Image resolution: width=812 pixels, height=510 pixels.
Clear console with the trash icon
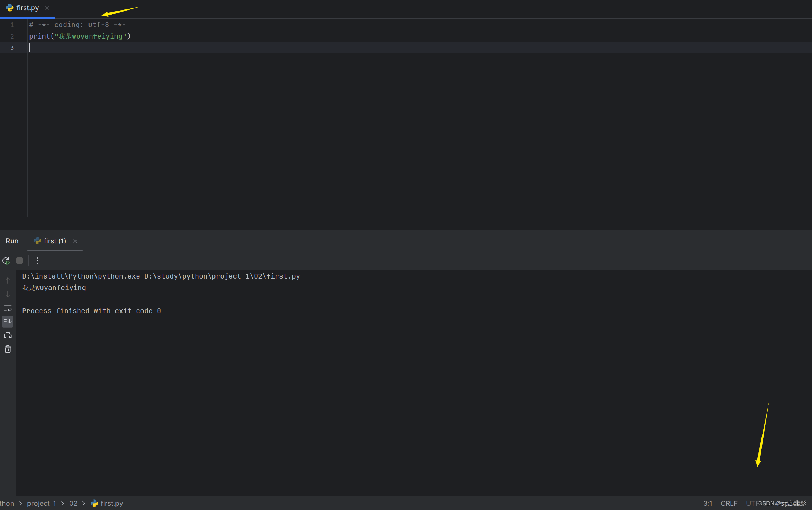[x=8, y=349]
